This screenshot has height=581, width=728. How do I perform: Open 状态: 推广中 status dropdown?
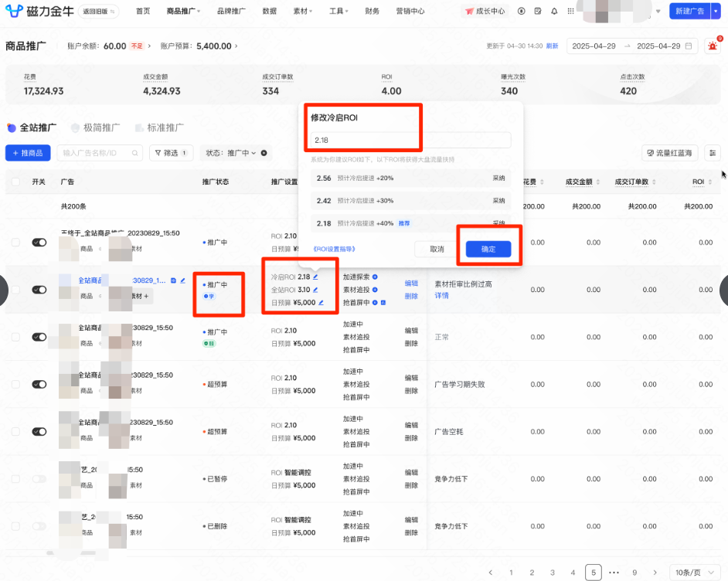coord(231,153)
